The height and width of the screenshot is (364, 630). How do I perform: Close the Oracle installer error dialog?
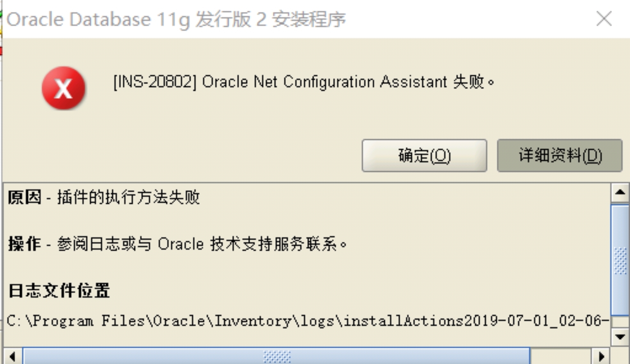[x=604, y=19]
